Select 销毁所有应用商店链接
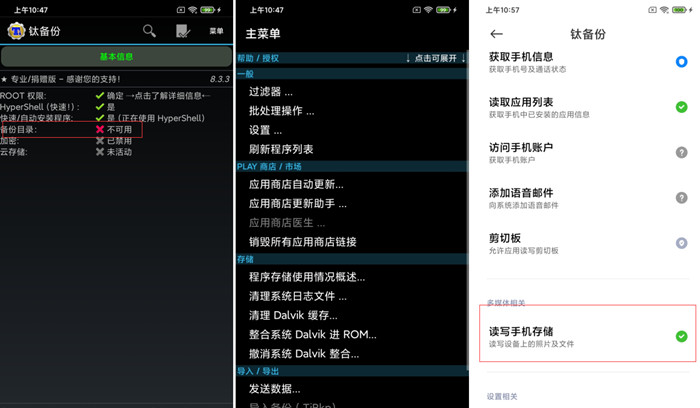The image size is (700, 408). click(x=352, y=242)
